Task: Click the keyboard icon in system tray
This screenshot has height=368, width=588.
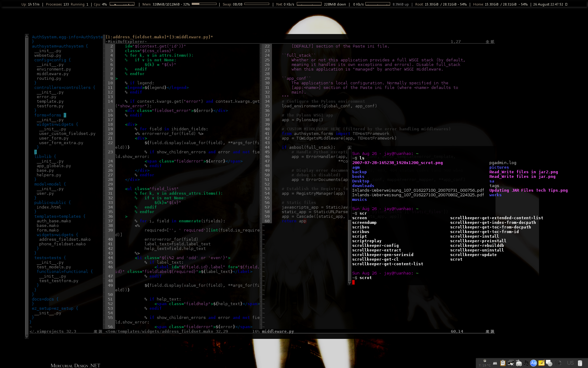Action: 495,363
